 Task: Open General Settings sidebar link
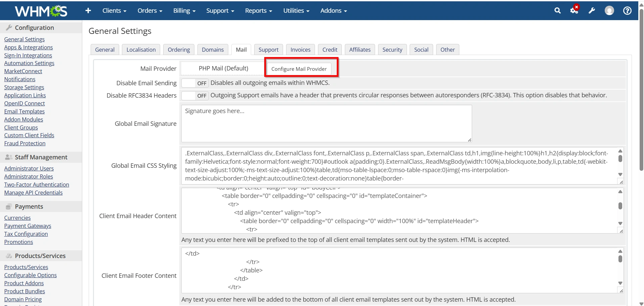click(25, 39)
